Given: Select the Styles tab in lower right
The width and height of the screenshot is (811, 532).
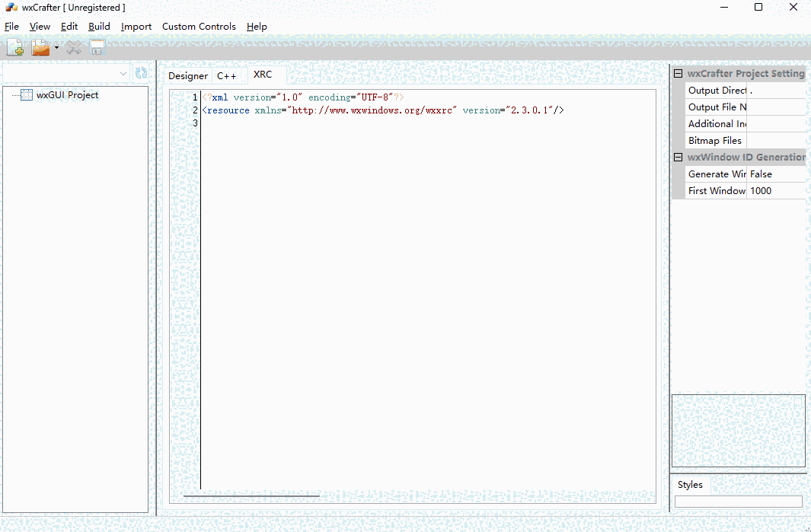Looking at the screenshot, I should (x=690, y=485).
